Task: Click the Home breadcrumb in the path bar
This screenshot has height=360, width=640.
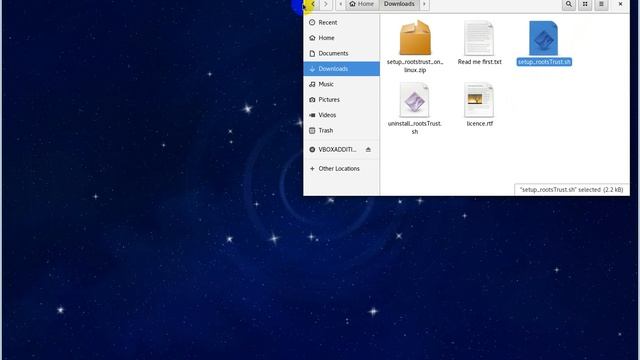Action: coord(362,4)
